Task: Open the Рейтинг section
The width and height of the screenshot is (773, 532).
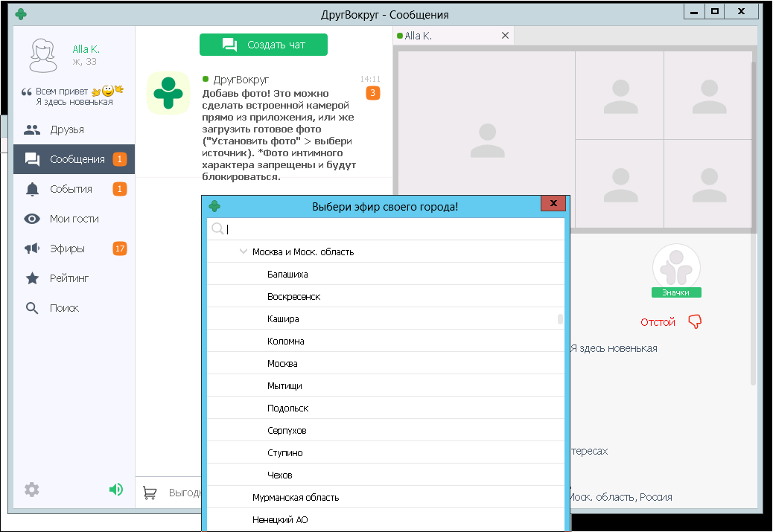Action: coord(74,278)
